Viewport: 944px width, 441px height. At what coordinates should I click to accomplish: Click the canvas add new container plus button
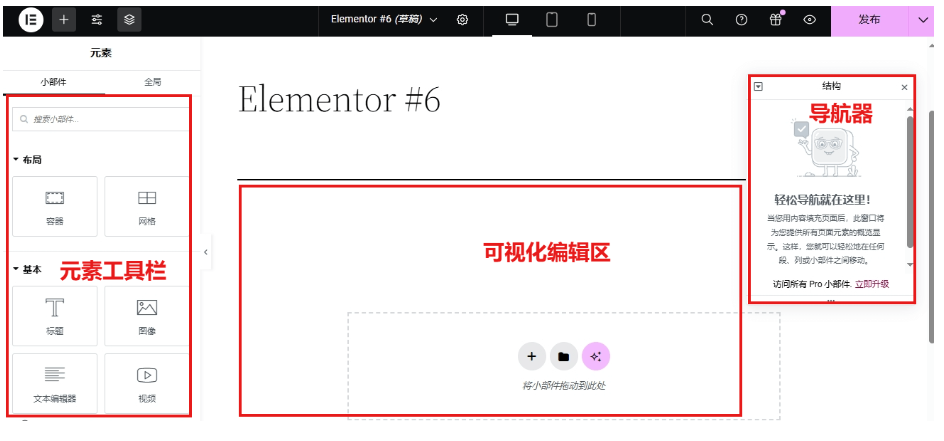click(x=532, y=356)
